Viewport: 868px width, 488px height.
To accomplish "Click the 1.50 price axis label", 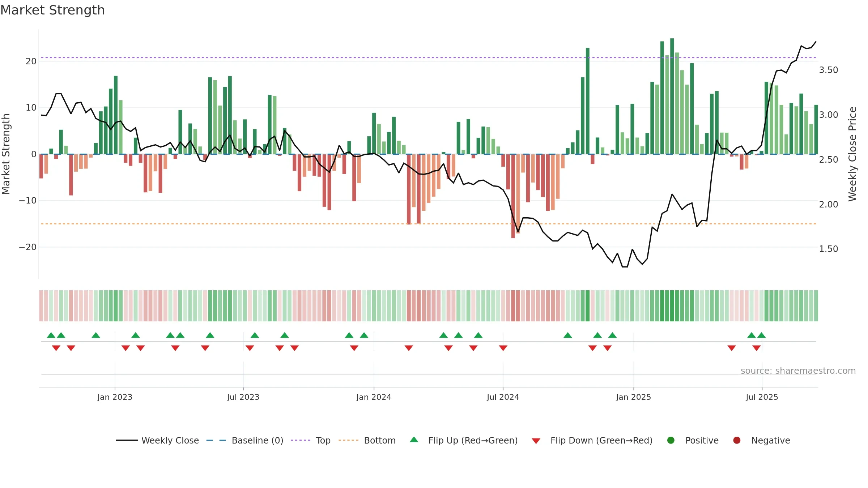I will (x=829, y=249).
